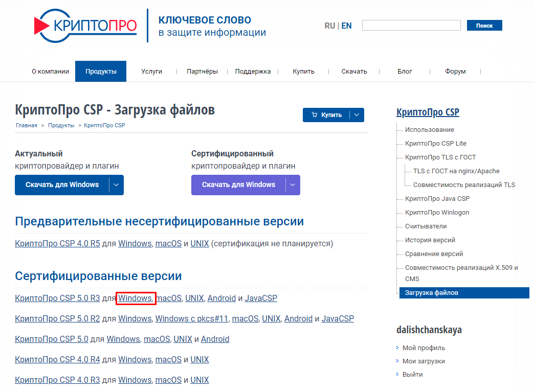Select Сравнение версий in sidebar

click(x=434, y=254)
